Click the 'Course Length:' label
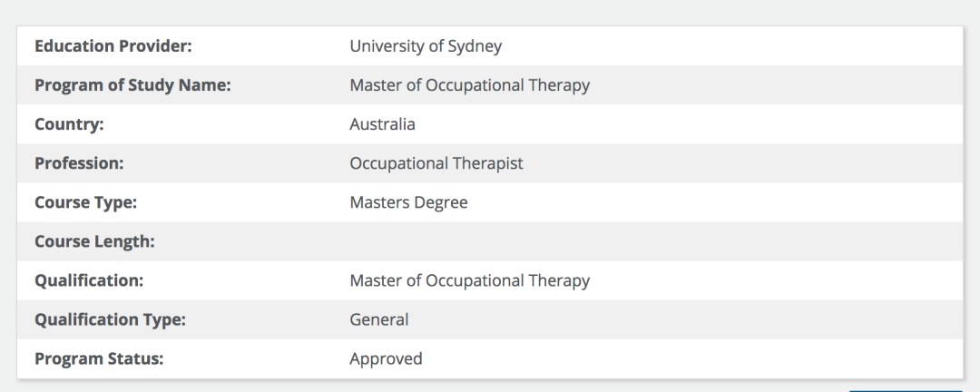 [x=94, y=241]
